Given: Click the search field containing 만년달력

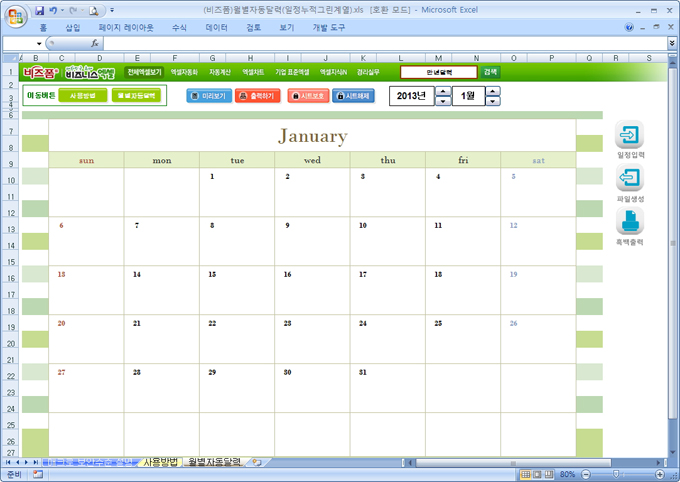Looking at the screenshot, I should tap(438, 72).
